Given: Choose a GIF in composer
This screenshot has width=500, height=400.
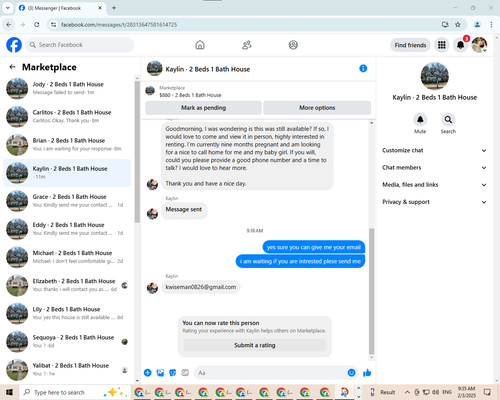Looking at the screenshot, I should (x=185, y=373).
